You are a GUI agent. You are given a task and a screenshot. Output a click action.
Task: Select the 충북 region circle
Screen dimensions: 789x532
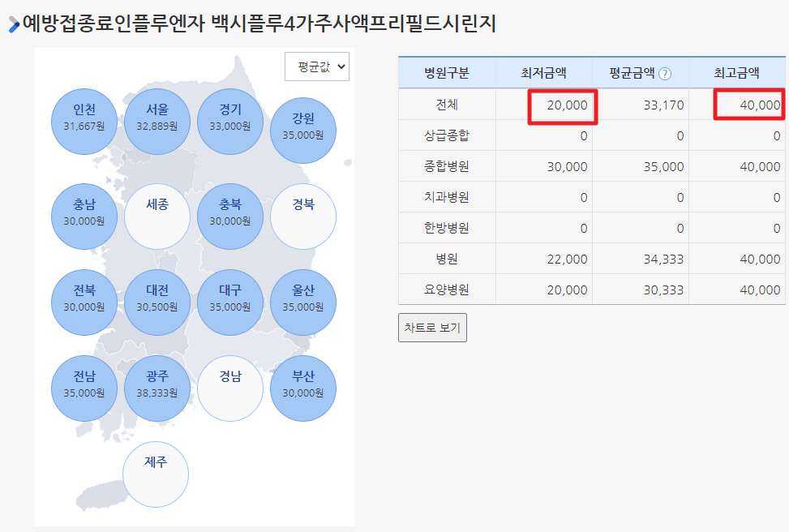tap(230, 217)
